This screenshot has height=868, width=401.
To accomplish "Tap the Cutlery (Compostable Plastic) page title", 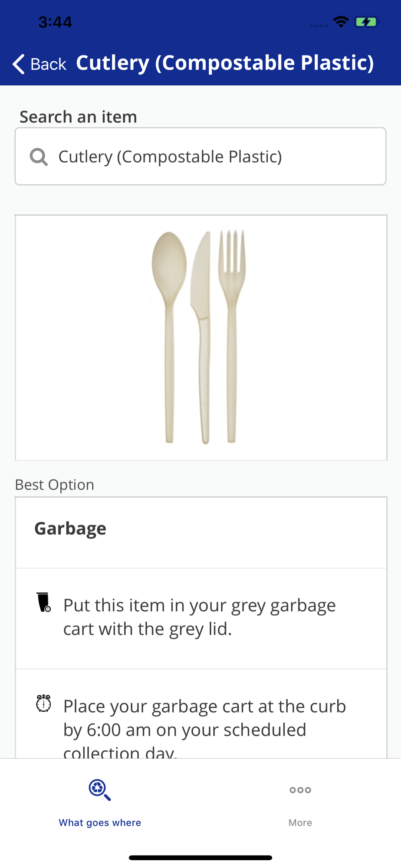I will pos(225,63).
